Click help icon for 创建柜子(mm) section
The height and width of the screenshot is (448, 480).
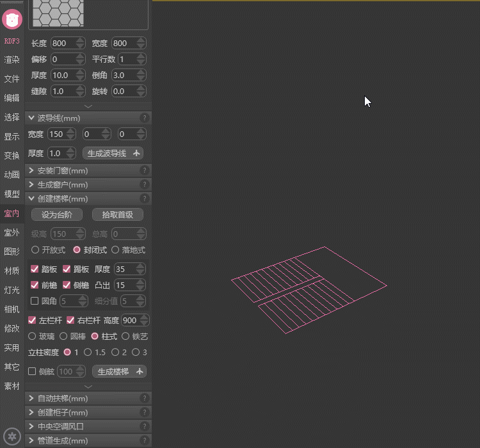(145, 412)
